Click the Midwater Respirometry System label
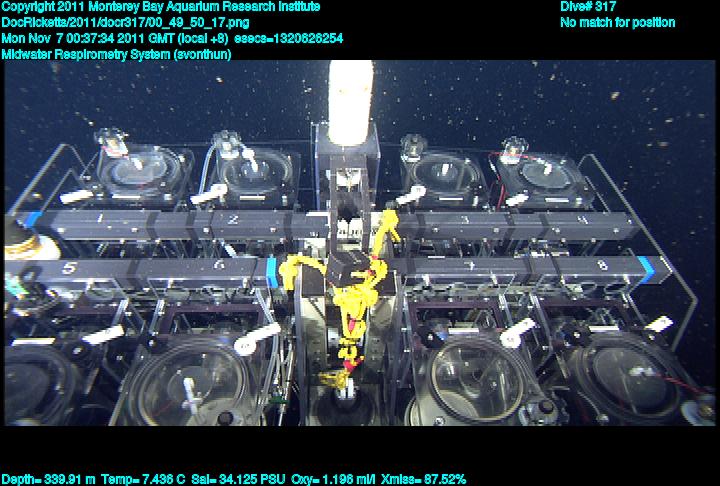The image size is (720, 486). tap(117, 54)
